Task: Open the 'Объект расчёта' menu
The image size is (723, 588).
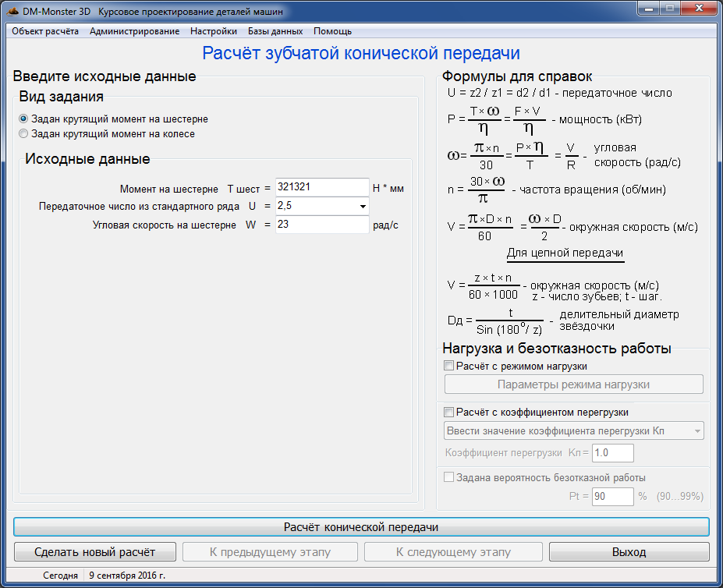Action: click(45, 31)
